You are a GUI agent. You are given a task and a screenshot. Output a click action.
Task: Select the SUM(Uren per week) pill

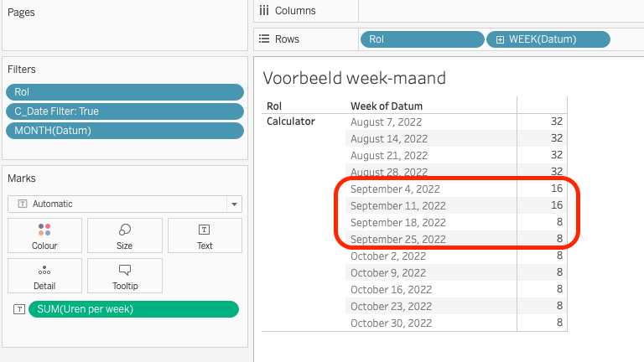133,309
